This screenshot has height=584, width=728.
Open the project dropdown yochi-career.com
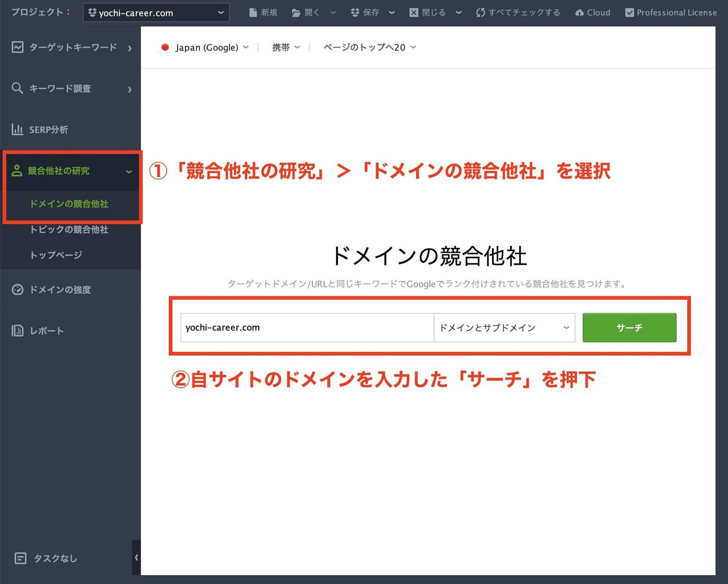[156, 13]
